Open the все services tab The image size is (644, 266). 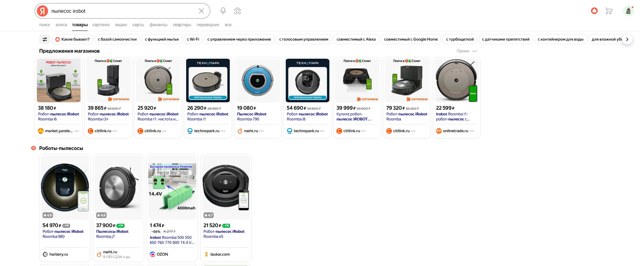[228, 25]
